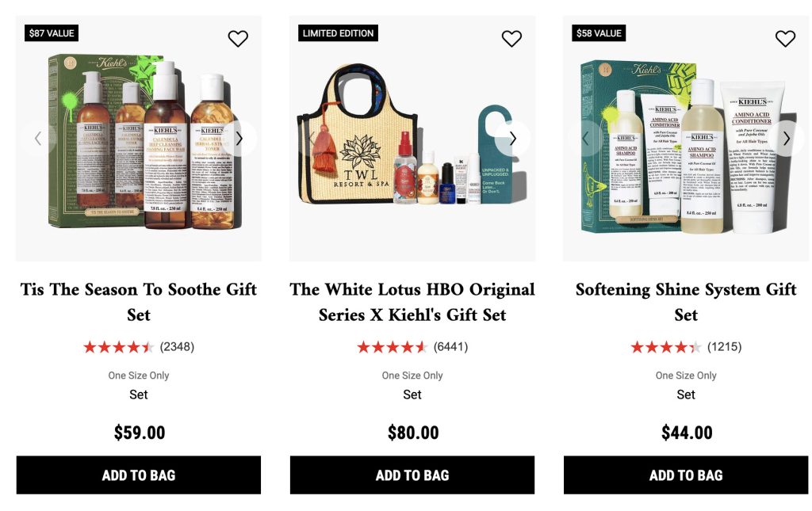812x511 pixels.
Task: View the 1215 reviews star rating
Action: tap(666, 347)
